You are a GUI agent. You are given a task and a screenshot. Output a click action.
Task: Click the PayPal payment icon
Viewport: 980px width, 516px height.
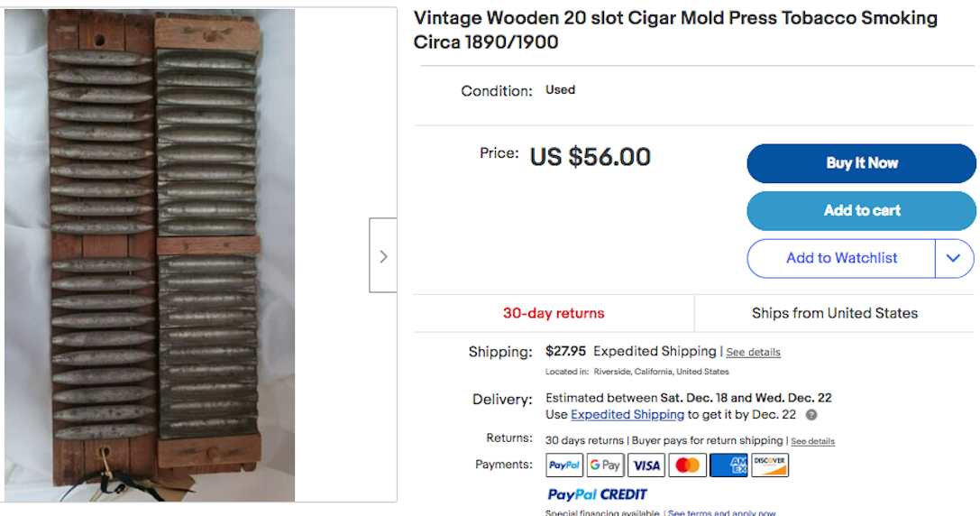564,465
